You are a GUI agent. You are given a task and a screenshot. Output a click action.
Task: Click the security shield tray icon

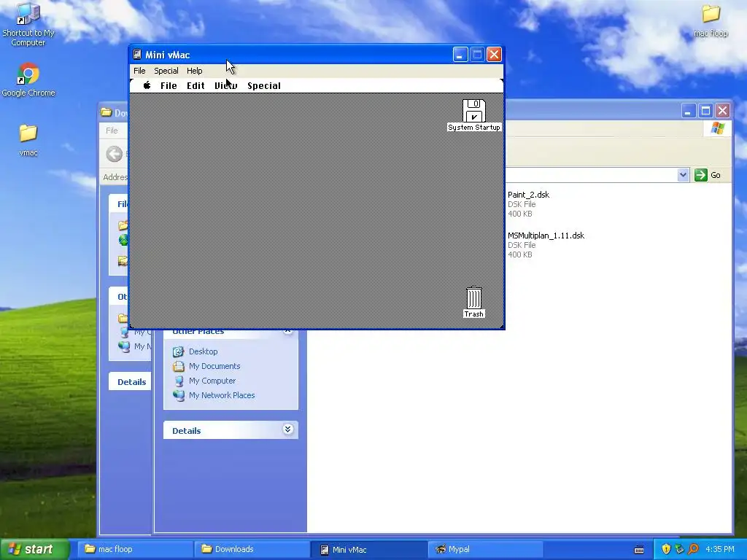click(666, 549)
